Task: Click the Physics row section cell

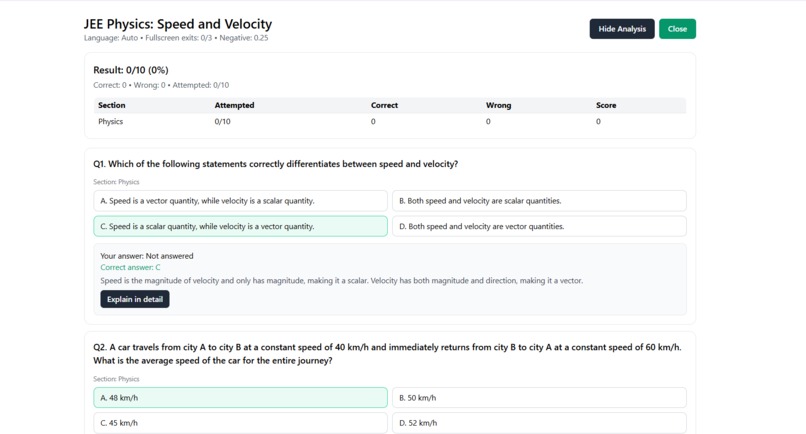Action: pyautogui.click(x=111, y=121)
